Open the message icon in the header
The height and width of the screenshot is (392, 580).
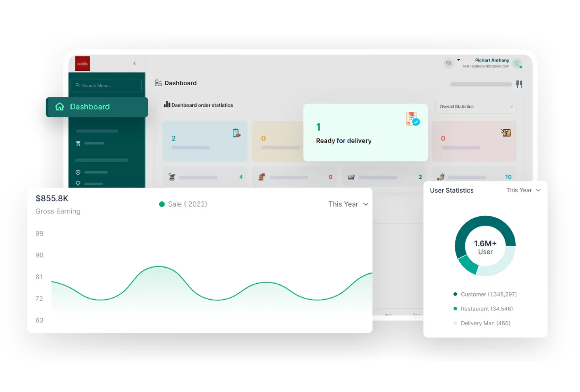[449, 63]
